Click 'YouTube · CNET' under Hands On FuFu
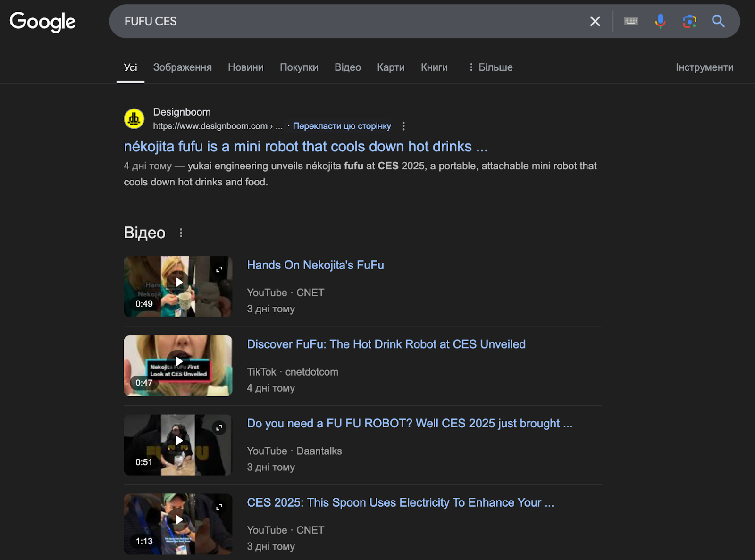This screenshot has height=560, width=755. [285, 293]
